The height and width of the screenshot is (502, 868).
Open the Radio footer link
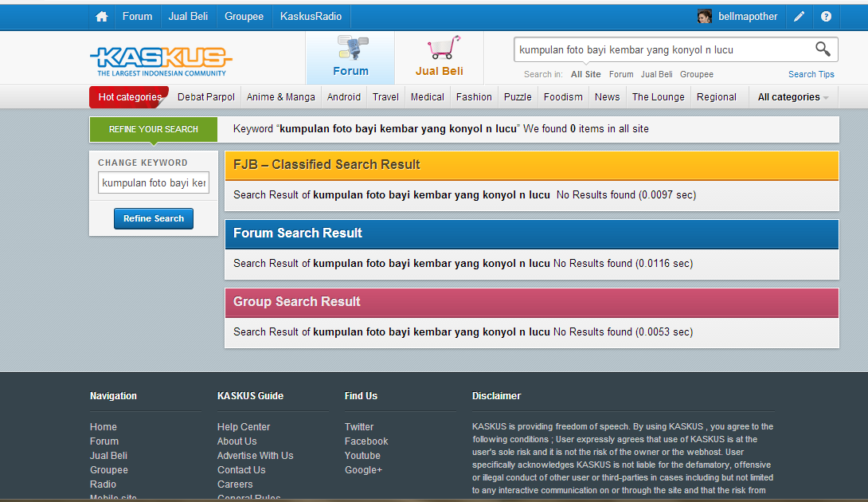pos(103,484)
